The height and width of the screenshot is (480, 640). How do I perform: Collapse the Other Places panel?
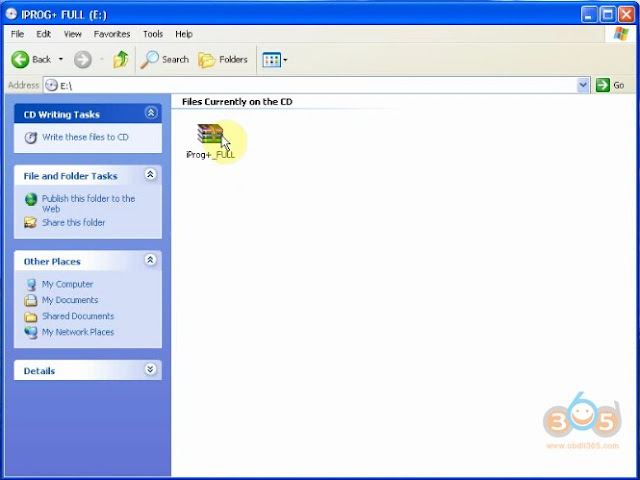click(151, 260)
